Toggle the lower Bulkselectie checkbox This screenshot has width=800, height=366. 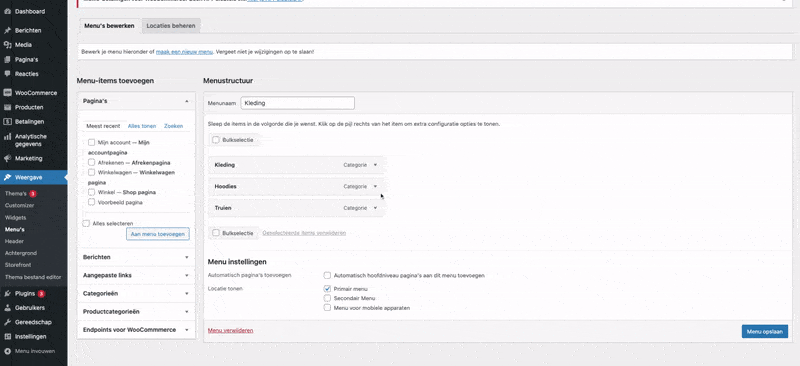click(x=216, y=233)
